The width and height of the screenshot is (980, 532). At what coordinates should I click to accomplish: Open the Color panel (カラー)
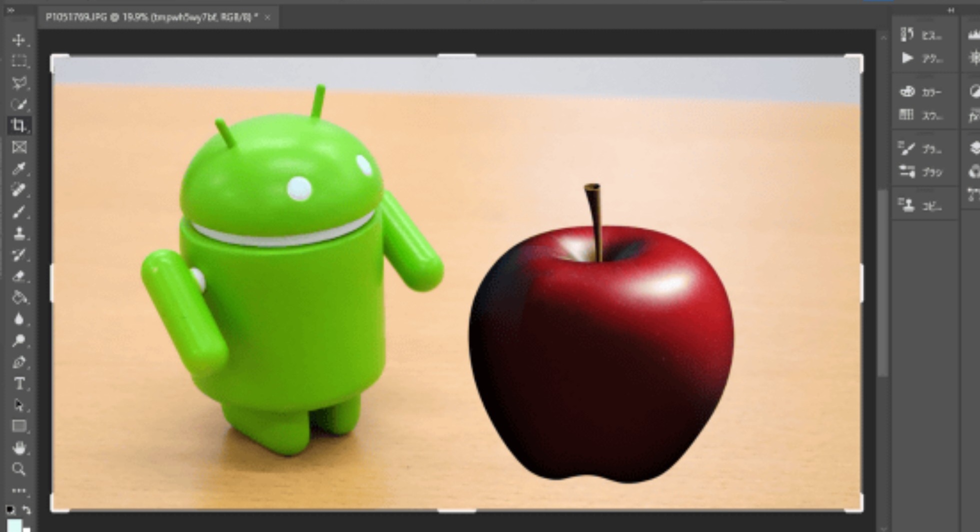pyautogui.click(x=922, y=92)
